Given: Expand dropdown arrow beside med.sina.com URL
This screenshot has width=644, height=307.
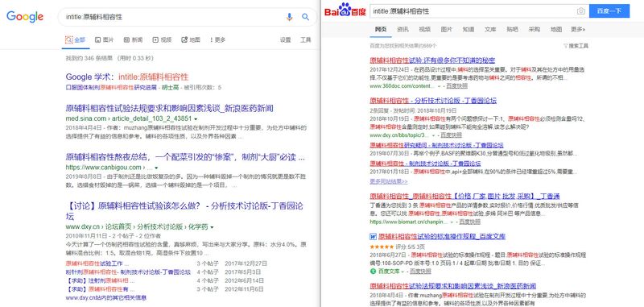Looking at the screenshot, I should coord(196,118).
